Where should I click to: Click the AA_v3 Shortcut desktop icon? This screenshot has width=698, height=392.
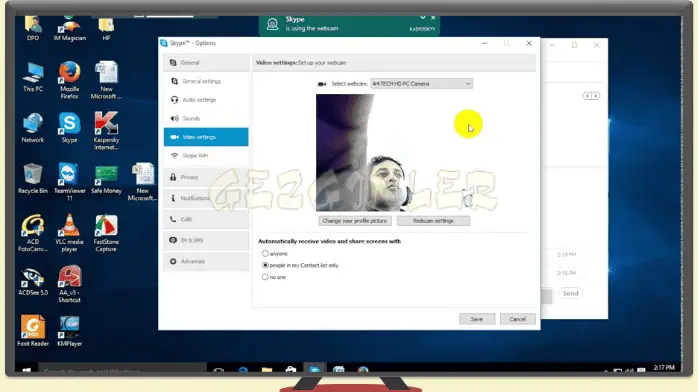coord(69,284)
